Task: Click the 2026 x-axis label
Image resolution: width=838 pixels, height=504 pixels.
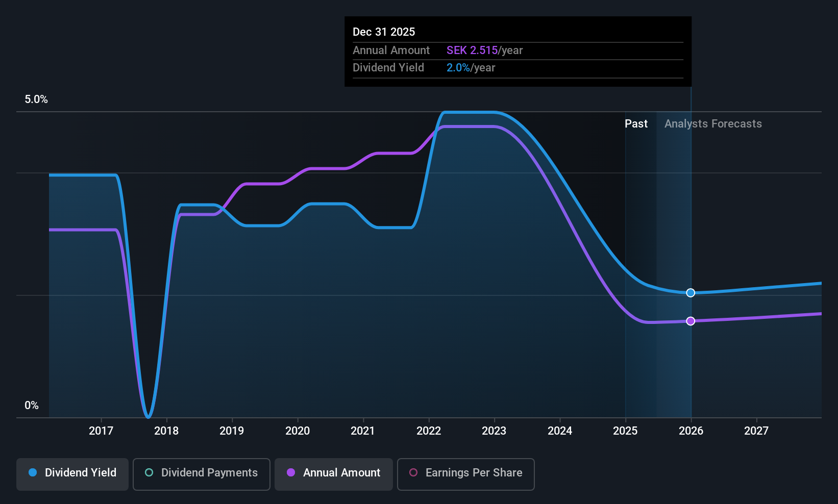Action: 691,431
